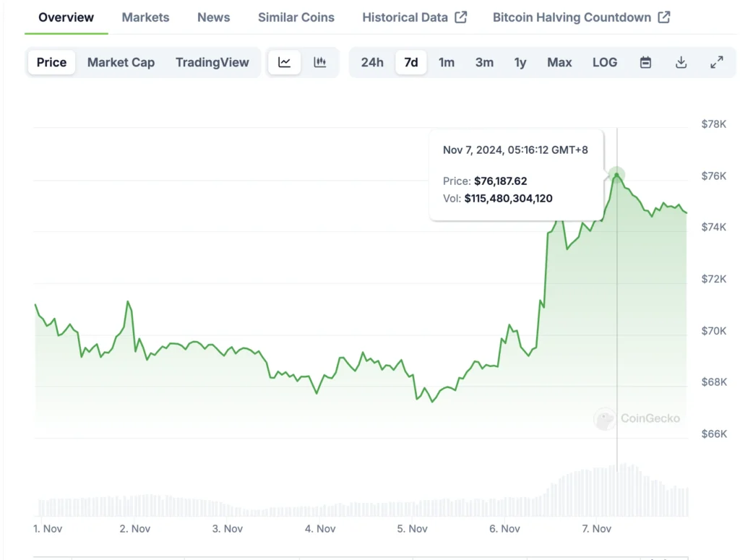This screenshot has height=560, width=740.
Task: Set chart range to 1m
Action: tap(447, 62)
